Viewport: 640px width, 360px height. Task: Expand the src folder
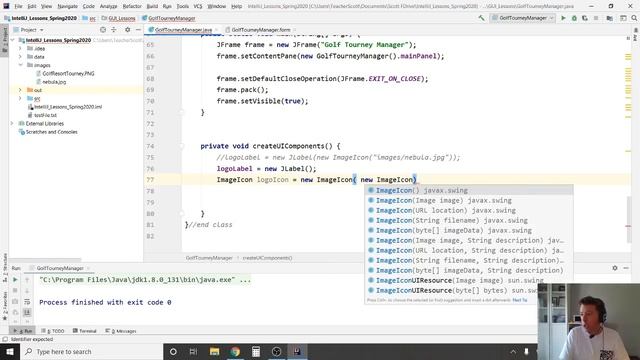coord(20,98)
